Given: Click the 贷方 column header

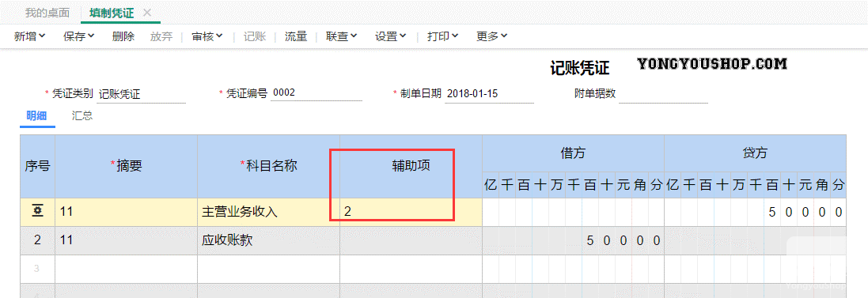Looking at the screenshot, I should pyautogui.click(x=755, y=153).
